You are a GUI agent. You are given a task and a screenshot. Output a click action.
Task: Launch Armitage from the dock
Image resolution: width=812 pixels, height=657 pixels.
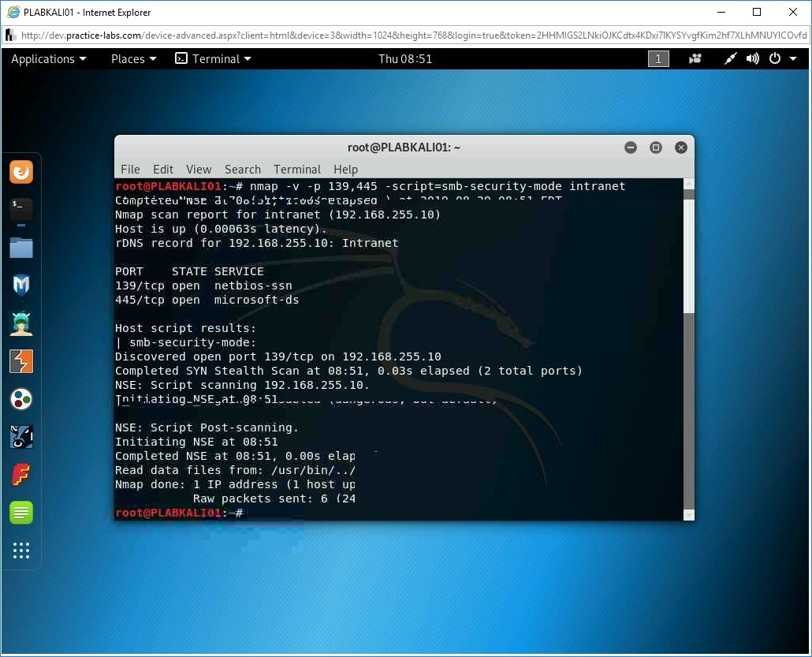tap(21, 323)
